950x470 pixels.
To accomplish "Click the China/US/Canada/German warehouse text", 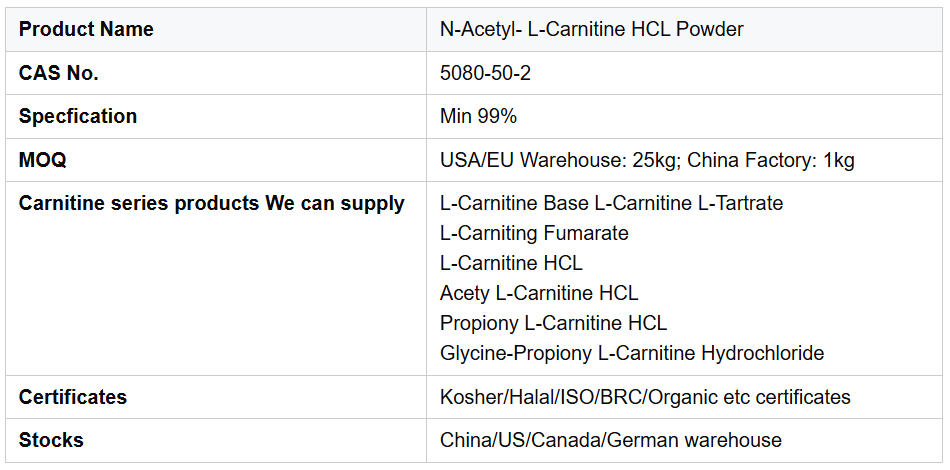I will coord(610,440).
